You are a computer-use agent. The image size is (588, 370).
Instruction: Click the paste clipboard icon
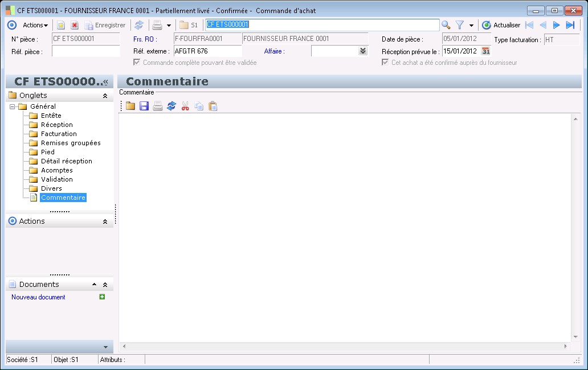[x=213, y=106]
